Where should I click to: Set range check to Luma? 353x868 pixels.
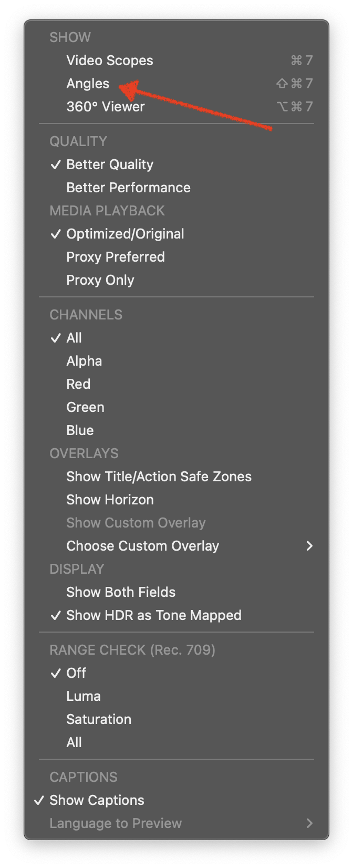coord(176,696)
